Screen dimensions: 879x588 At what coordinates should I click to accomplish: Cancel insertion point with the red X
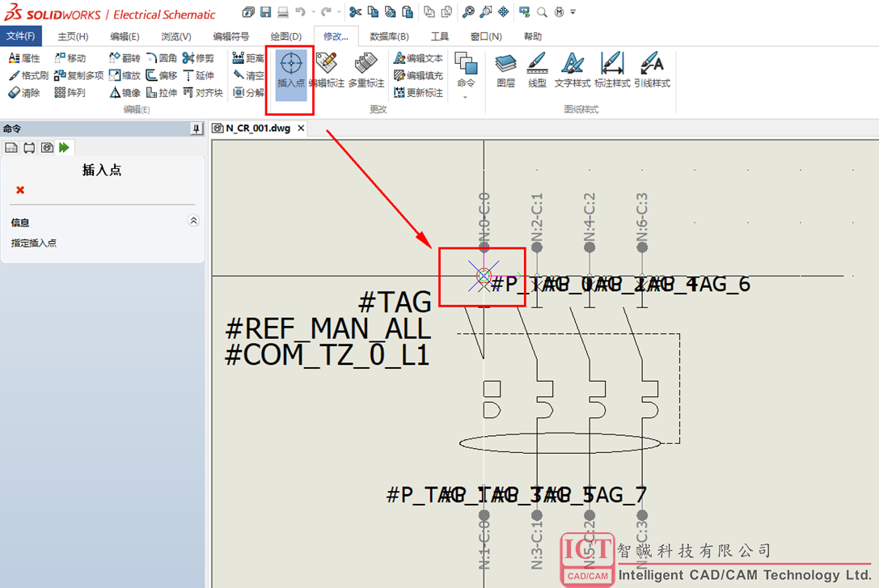20,190
